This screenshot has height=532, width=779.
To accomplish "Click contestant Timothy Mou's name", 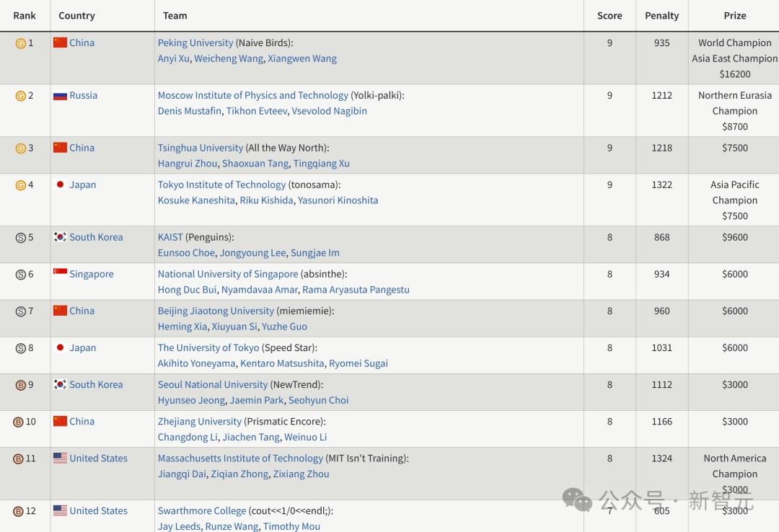I will pyautogui.click(x=291, y=526).
